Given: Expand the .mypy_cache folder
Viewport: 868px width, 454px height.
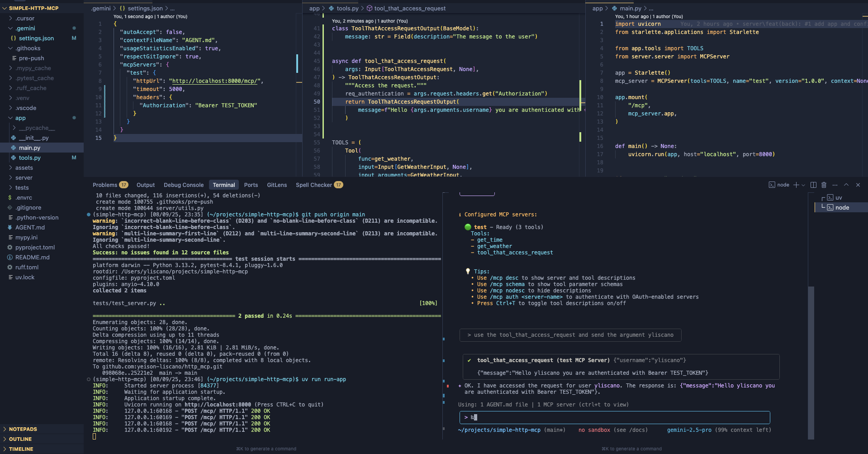Looking at the screenshot, I should pos(33,68).
